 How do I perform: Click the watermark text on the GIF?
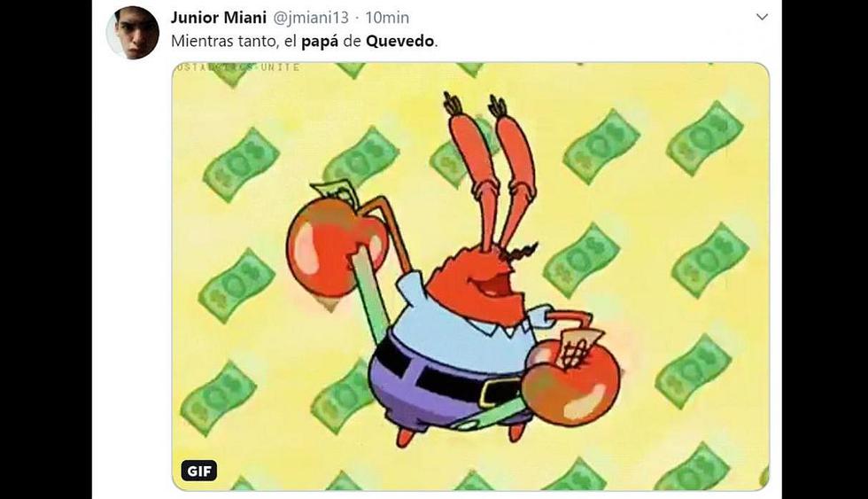[238, 67]
